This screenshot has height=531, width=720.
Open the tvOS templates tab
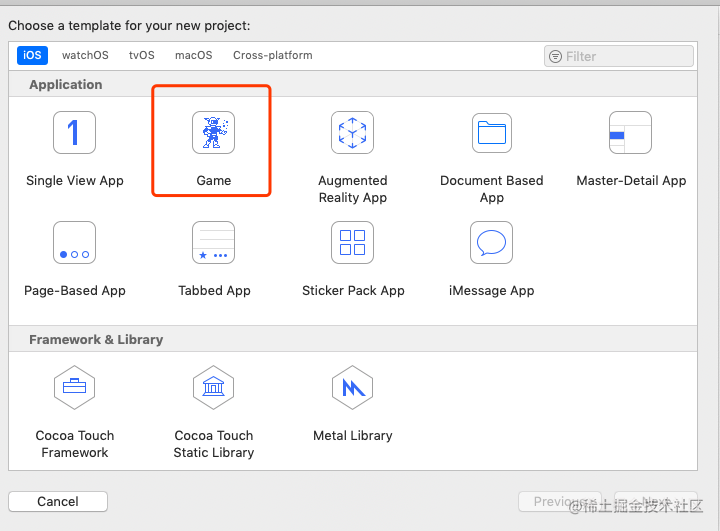click(141, 55)
